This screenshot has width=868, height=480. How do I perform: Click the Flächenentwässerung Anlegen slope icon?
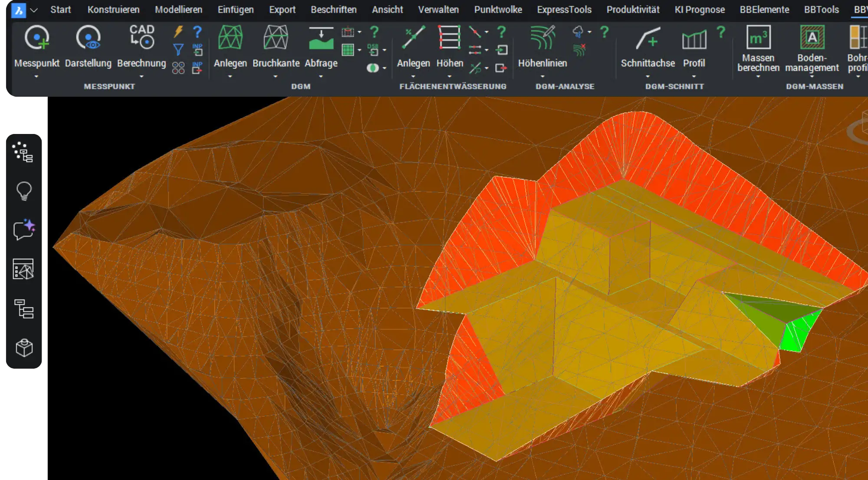click(x=413, y=37)
